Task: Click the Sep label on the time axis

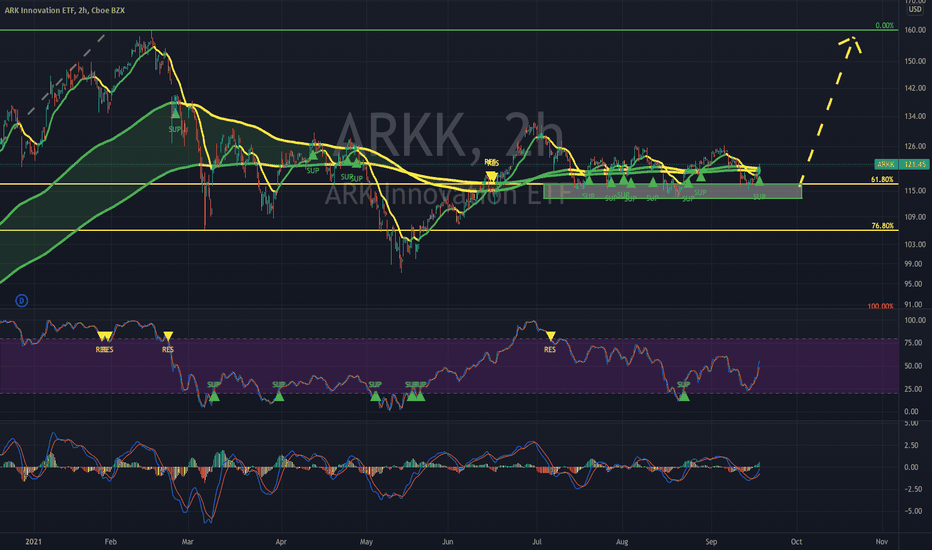Action: [x=711, y=542]
